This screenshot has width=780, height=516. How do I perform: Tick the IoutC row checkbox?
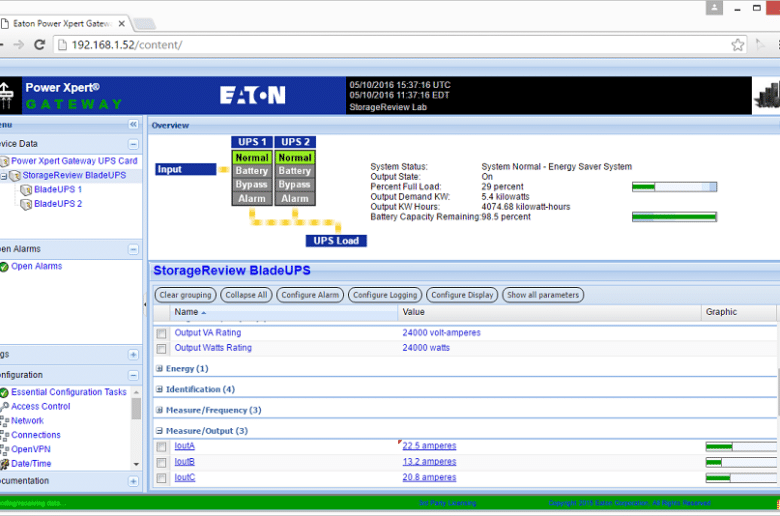tap(161, 478)
